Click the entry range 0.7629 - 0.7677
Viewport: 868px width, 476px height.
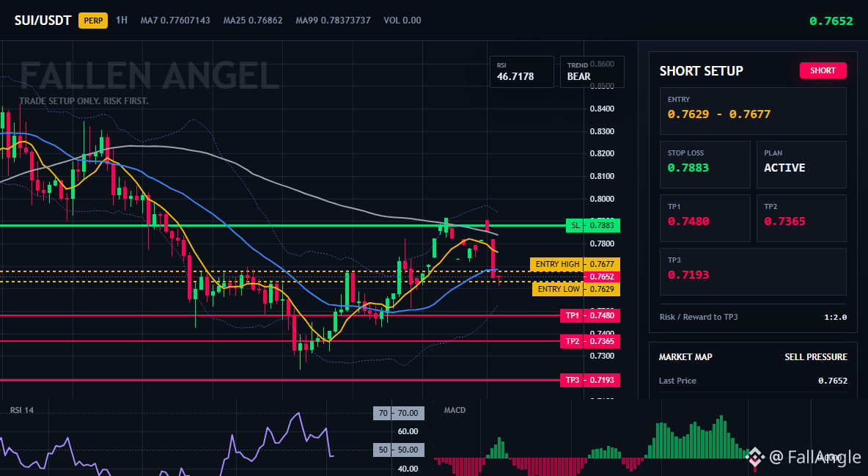click(718, 114)
